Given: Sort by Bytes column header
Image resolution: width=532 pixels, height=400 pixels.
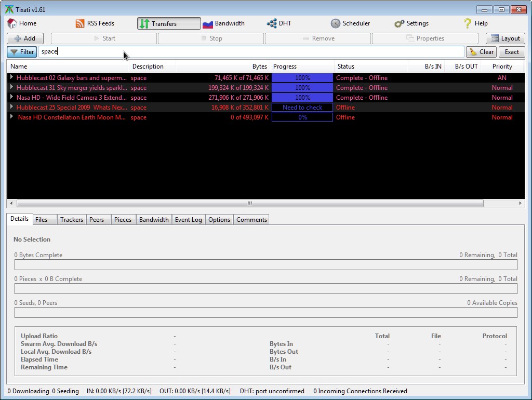Looking at the screenshot, I should point(223,66).
